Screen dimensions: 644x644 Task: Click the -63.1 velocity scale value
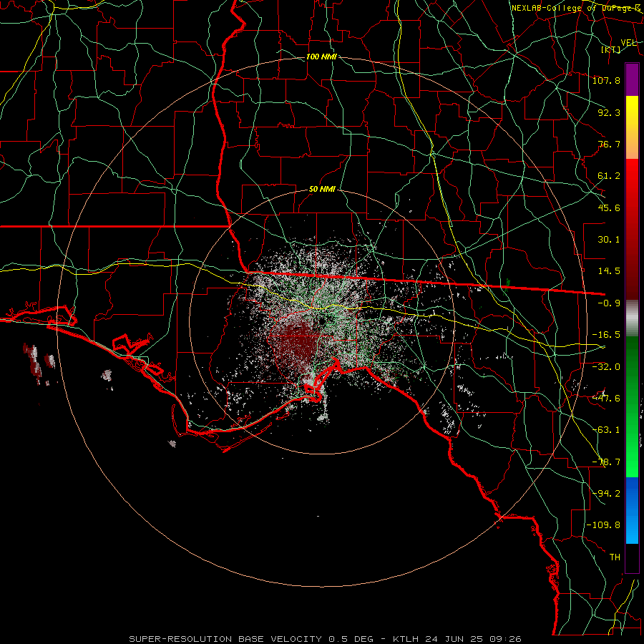click(x=606, y=430)
